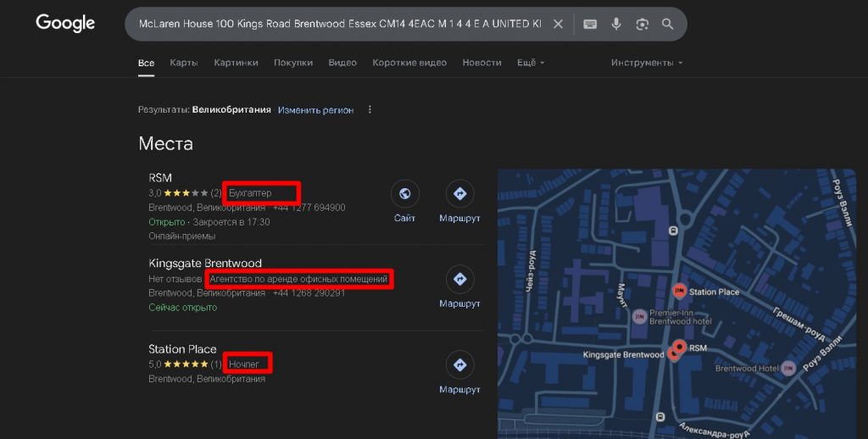The width and height of the screenshot is (868, 439).
Task: Click the Онлайн-приемы text under RSM
Action: pyautogui.click(x=182, y=236)
